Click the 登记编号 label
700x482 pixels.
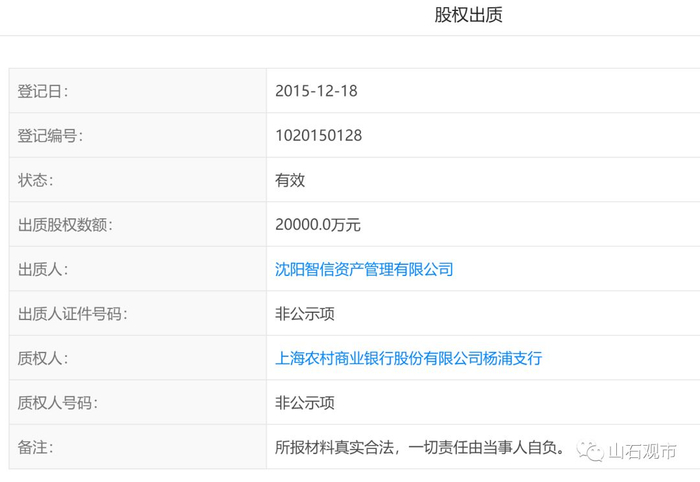pyautogui.click(x=50, y=136)
